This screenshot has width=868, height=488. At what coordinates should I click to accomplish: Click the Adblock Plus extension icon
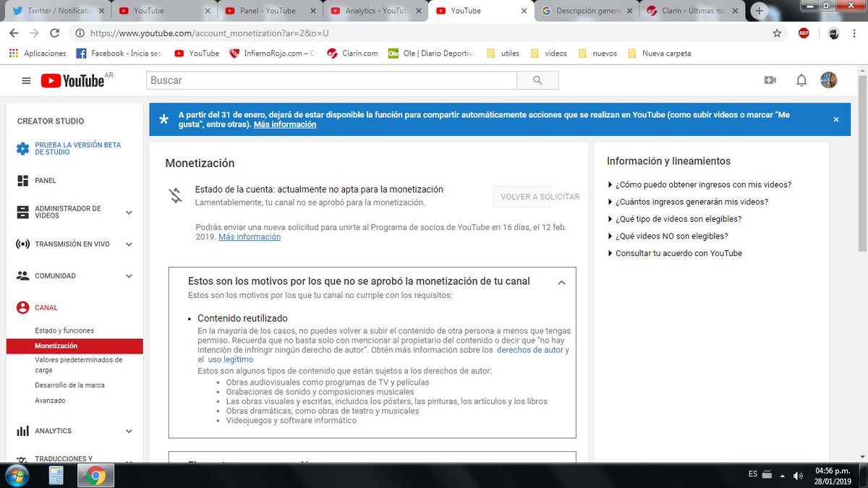pos(804,33)
